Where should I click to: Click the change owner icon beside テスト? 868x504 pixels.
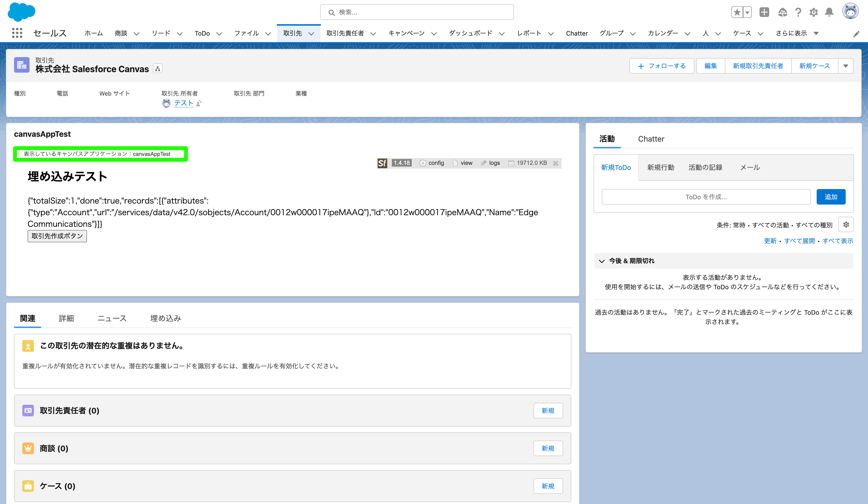click(x=199, y=103)
